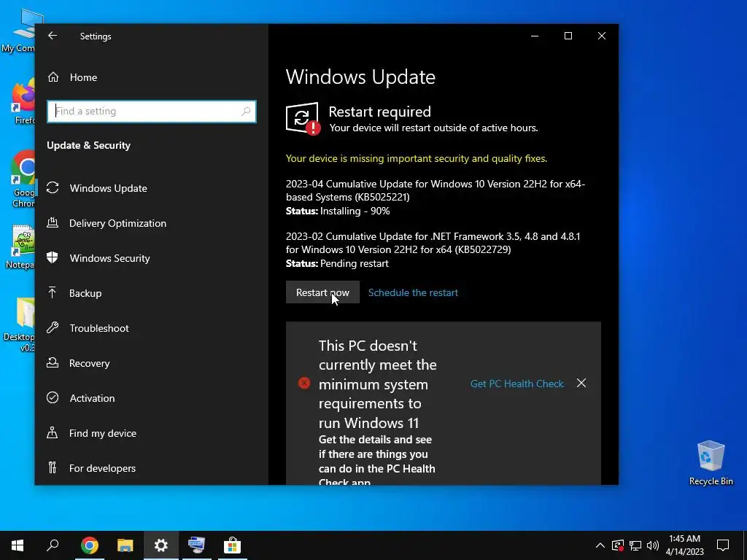Maximize the Settings window
This screenshot has width=747, height=560.
568,36
